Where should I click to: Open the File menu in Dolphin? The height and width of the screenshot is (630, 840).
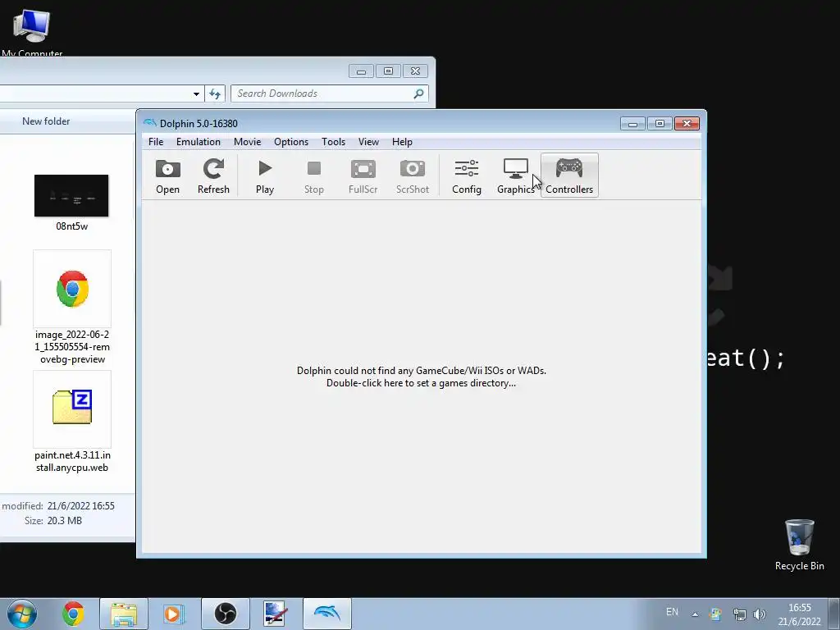coord(156,142)
